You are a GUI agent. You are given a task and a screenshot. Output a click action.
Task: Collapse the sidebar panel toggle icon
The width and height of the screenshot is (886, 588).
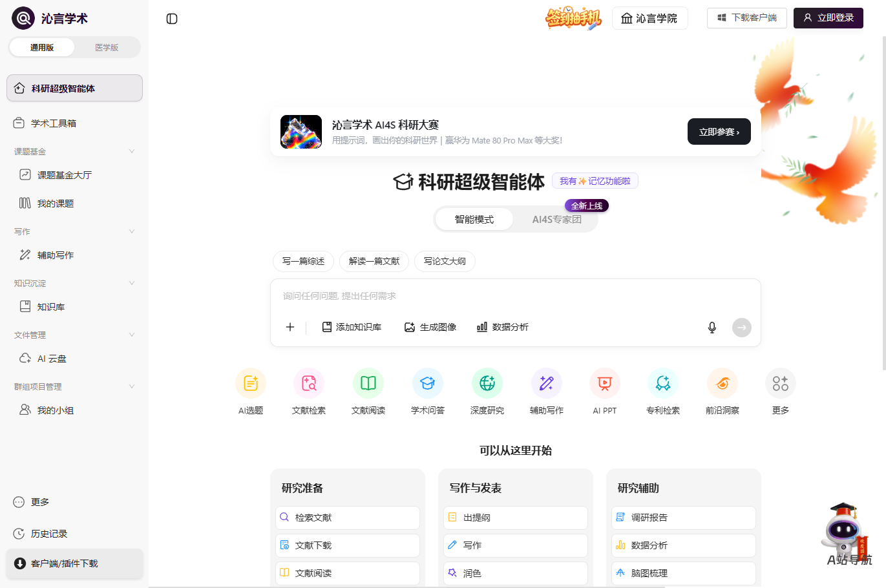(172, 19)
